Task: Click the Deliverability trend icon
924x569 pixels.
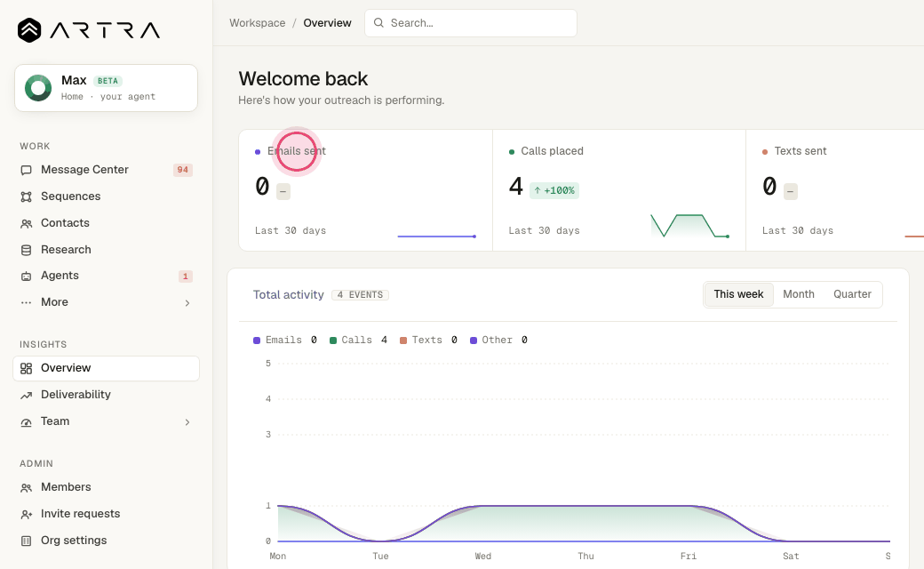Action: click(x=26, y=395)
